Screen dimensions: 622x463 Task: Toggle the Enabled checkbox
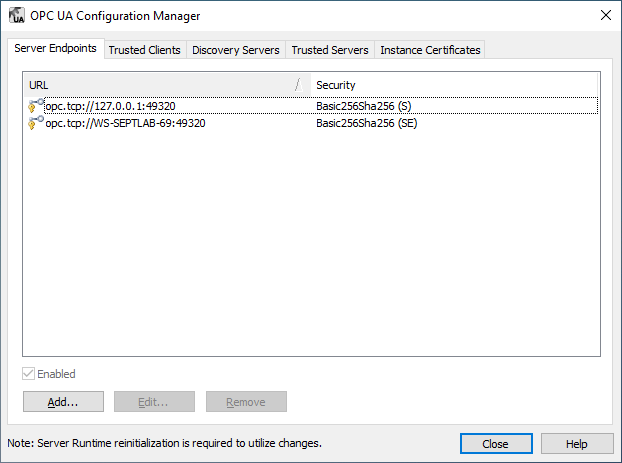(x=29, y=374)
